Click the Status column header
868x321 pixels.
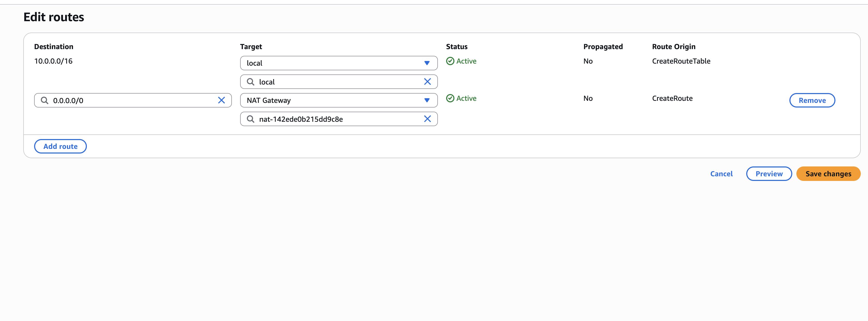pyautogui.click(x=456, y=47)
